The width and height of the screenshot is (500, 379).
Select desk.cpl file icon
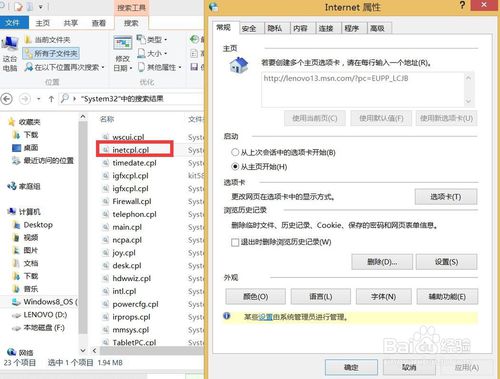[106, 266]
